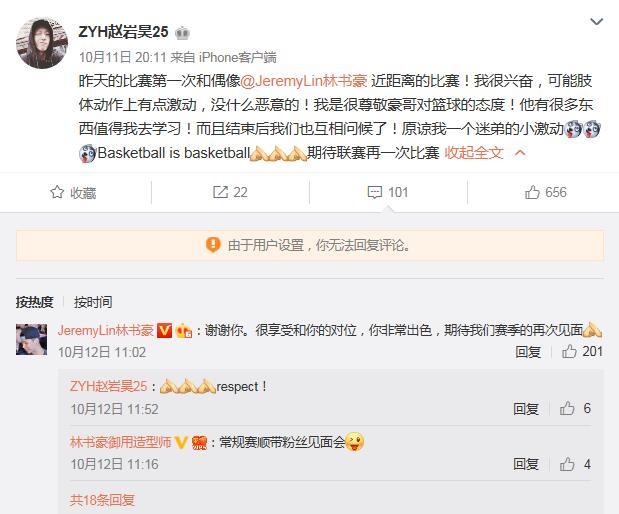Sort comments by 按时间

point(93,302)
